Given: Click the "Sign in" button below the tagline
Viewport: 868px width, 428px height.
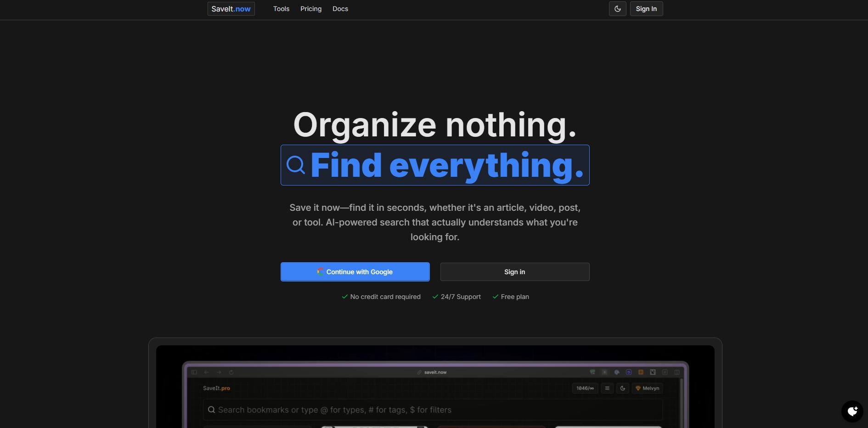Looking at the screenshot, I should click(x=514, y=272).
